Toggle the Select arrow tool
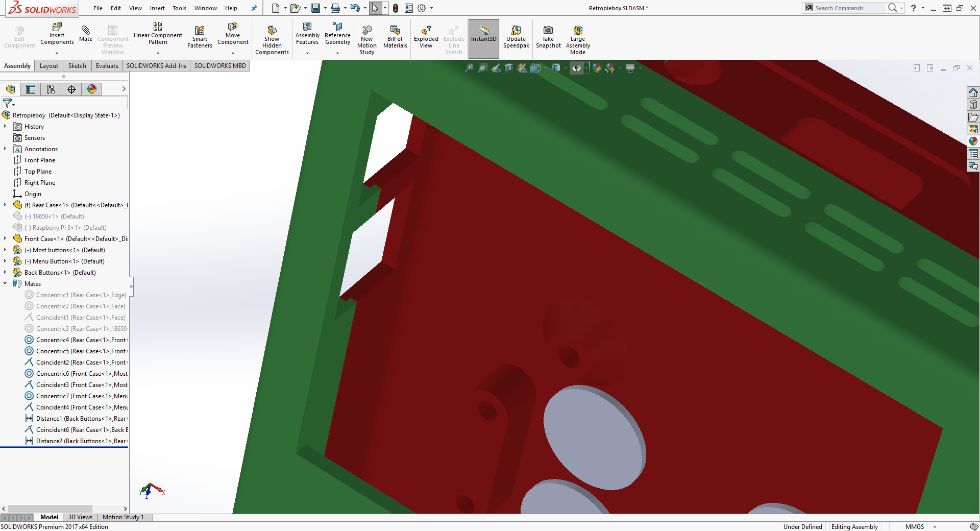The height and width of the screenshot is (531, 980). tap(375, 8)
